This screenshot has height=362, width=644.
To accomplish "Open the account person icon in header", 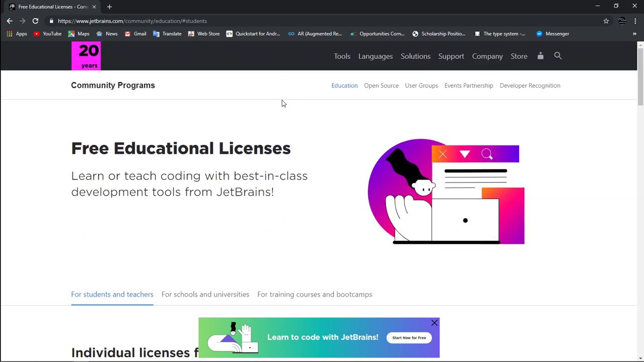I will coord(540,56).
